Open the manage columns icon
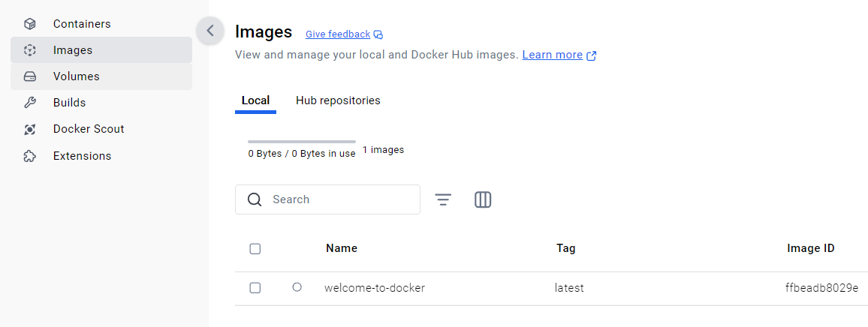868x327 pixels. [483, 199]
